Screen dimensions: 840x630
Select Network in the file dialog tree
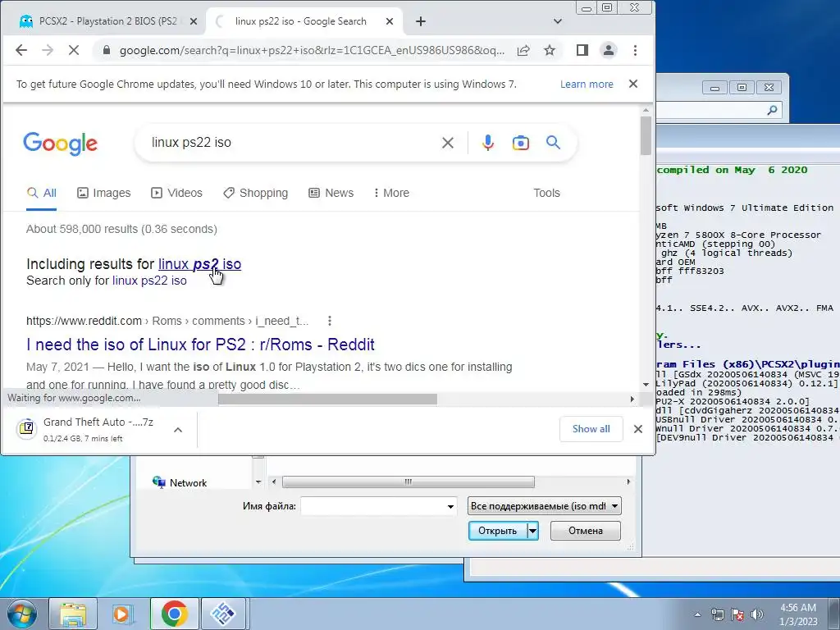coord(188,482)
